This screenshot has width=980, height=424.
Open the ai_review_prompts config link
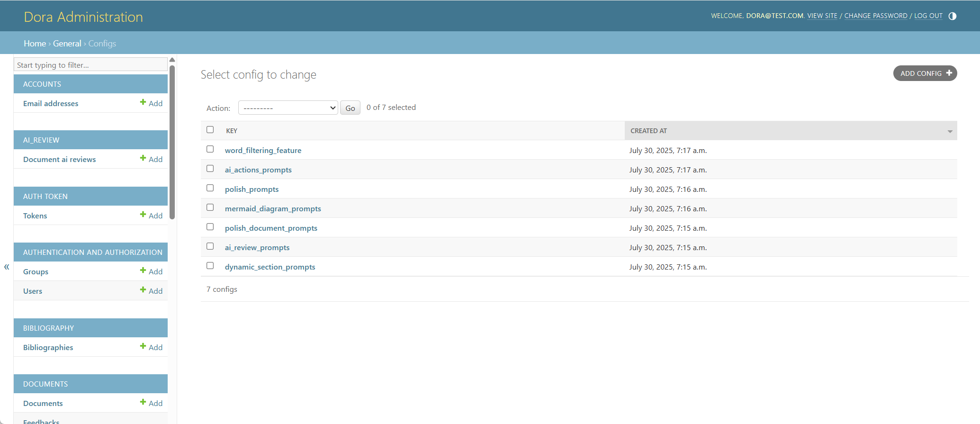[257, 247]
